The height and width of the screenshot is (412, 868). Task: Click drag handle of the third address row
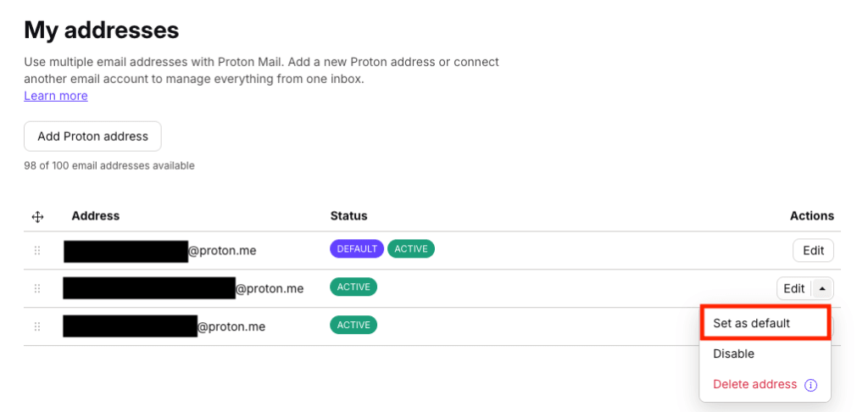click(37, 326)
